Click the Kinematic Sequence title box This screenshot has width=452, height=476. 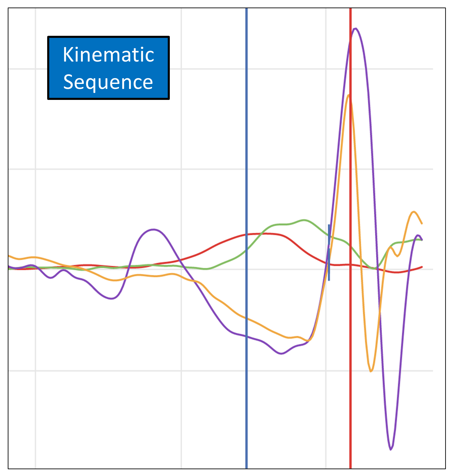[x=108, y=68]
